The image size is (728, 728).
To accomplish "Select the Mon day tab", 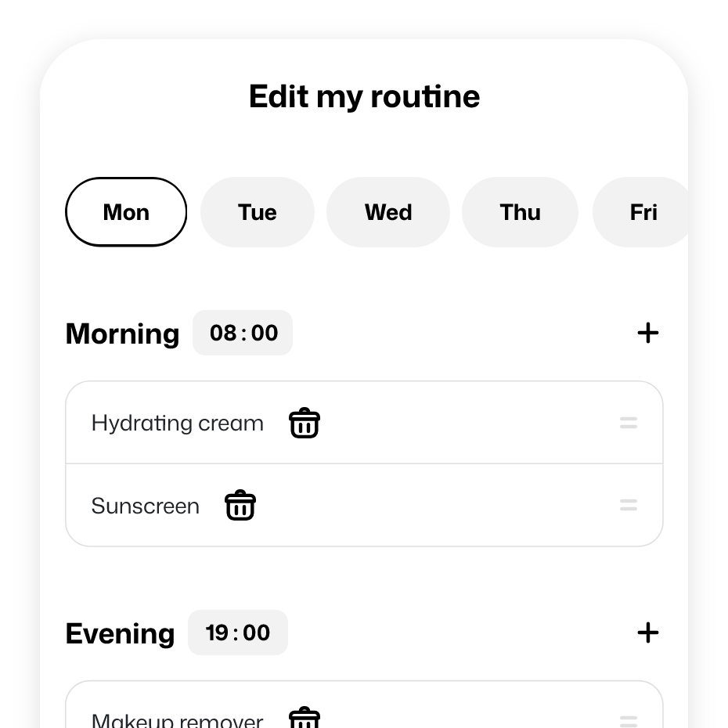I will click(126, 212).
